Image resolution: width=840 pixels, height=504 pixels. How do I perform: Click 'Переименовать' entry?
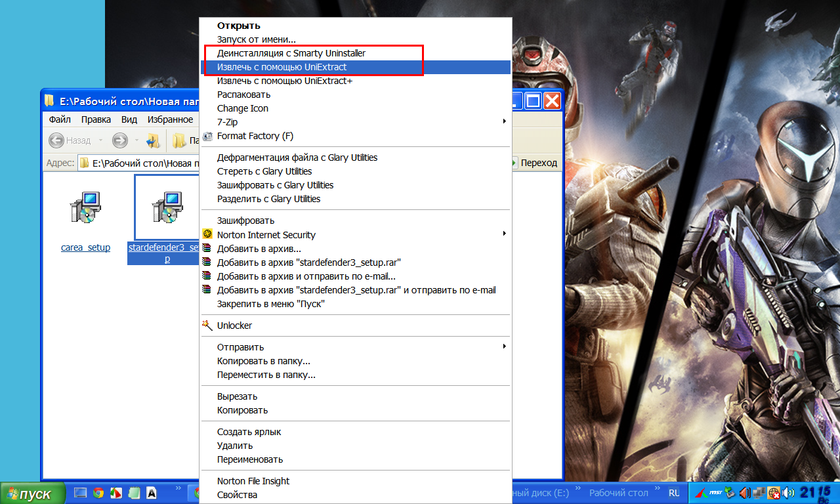[355, 459]
